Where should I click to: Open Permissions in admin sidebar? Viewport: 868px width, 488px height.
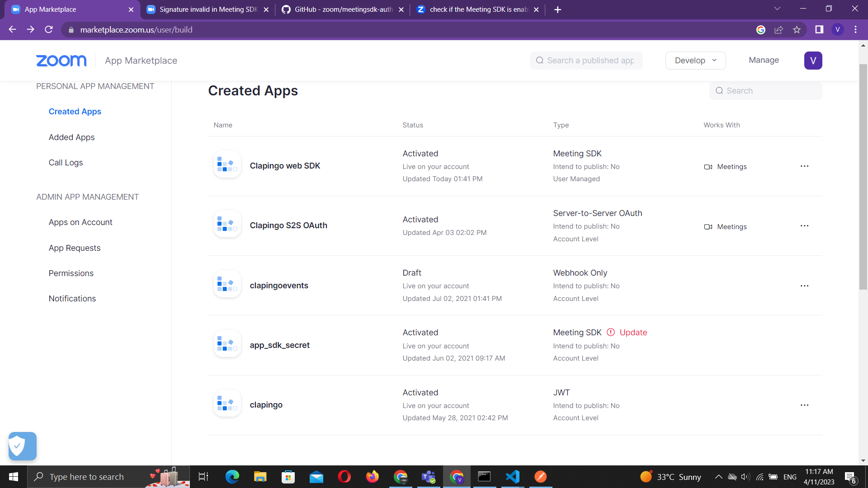[71, 273]
